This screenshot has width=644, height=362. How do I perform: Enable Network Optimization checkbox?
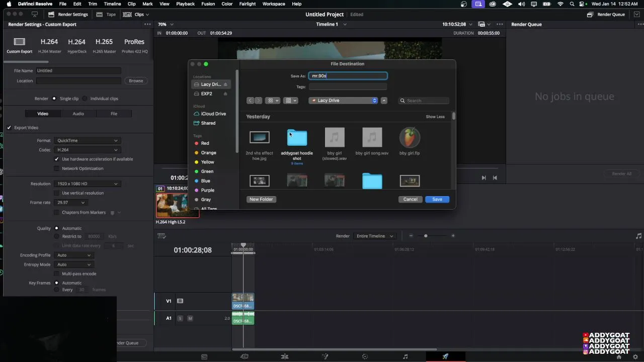(57, 169)
